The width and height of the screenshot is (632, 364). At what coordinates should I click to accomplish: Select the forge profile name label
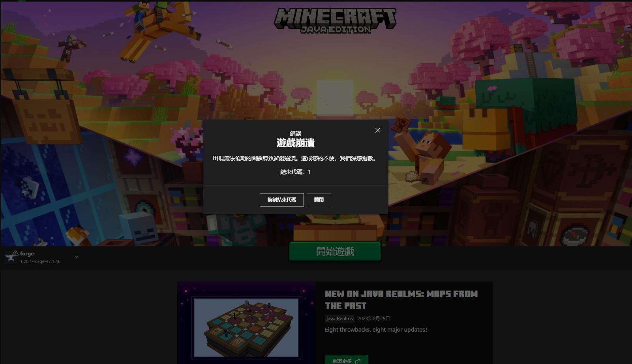27,253
